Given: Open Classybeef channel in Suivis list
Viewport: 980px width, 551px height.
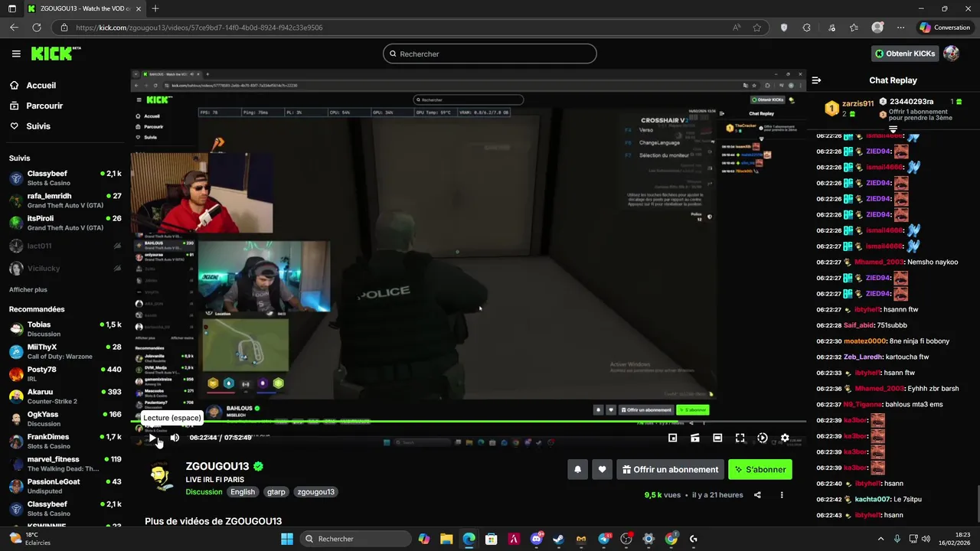Looking at the screenshot, I should [x=65, y=178].
